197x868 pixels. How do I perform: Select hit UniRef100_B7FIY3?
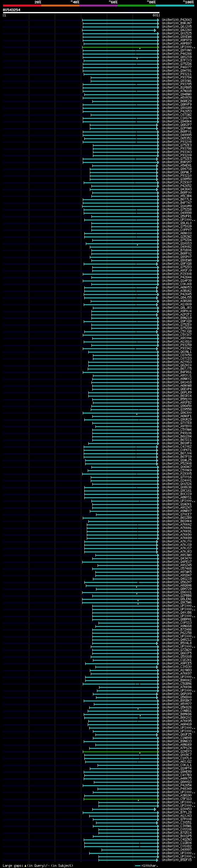[x=176, y=61]
